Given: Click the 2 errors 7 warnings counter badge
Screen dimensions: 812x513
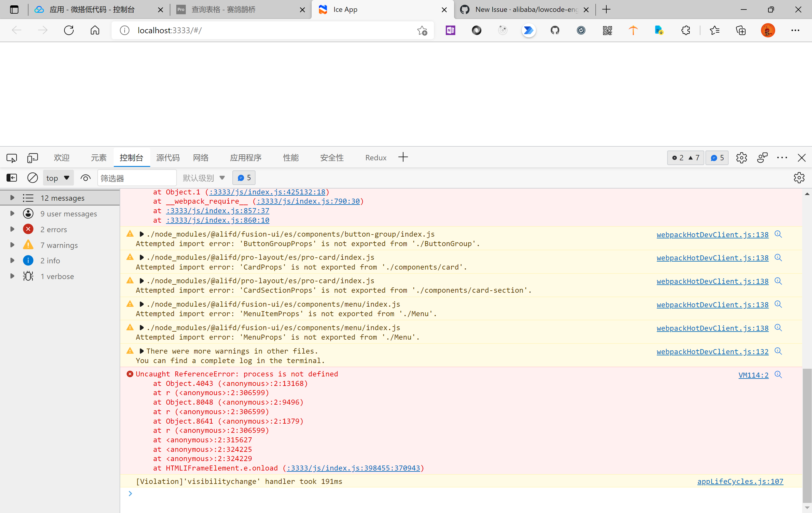Looking at the screenshot, I should pos(685,158).
